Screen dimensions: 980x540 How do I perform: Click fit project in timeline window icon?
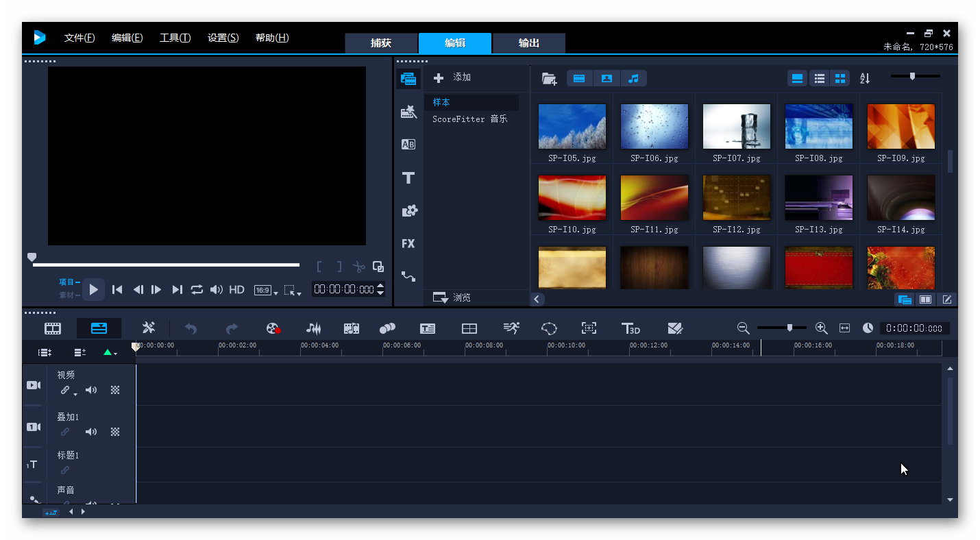pos(844,328)
